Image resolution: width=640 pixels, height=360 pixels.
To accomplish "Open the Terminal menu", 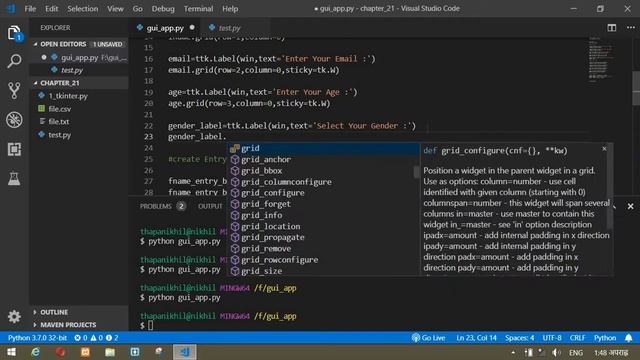I will 198,9.
